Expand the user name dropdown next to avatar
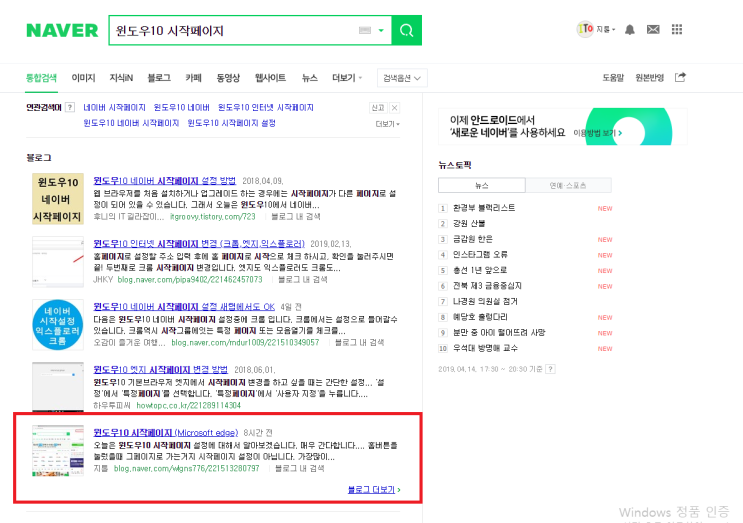The width and height of the screenshot is (743, 523). [606, 29]
